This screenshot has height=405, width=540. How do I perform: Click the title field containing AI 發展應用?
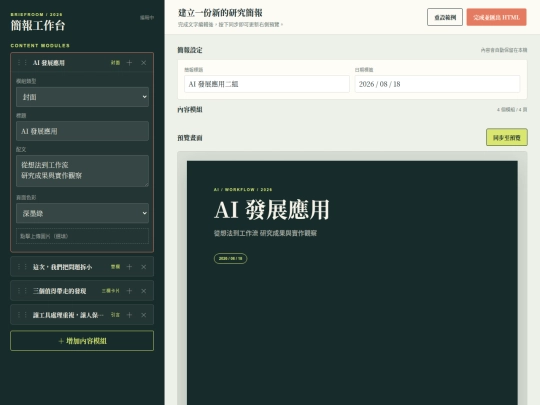pyautogui.click(x=82, y=131)
